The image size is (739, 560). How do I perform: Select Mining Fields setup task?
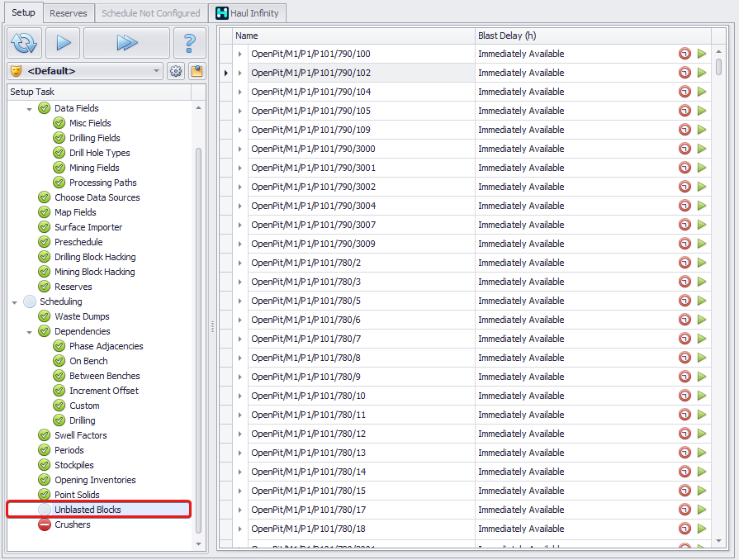pyautogui.click(x=94, y=168)
